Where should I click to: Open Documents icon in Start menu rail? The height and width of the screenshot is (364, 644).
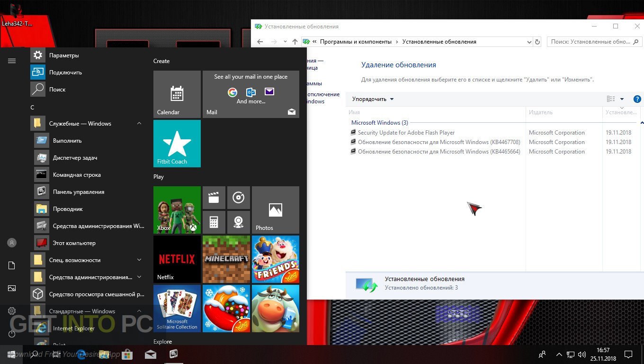click(x=12, y=265)
